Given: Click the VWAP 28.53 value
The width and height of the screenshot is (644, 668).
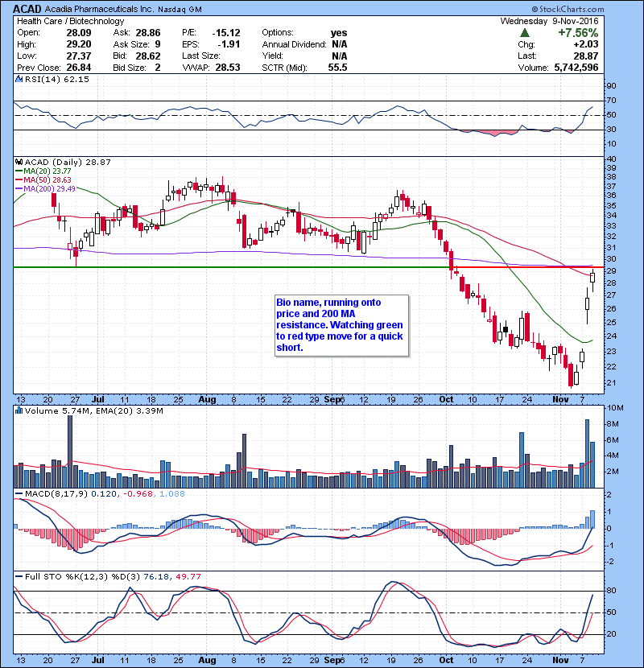Looking at the screenshot, I should 228,68.
